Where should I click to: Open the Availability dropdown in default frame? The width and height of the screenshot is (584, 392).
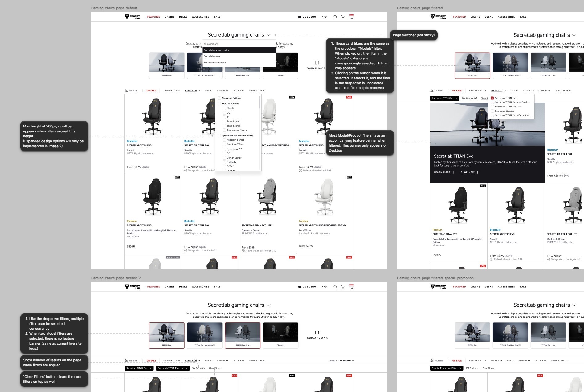pyautogui.click(x=172, y=91)
